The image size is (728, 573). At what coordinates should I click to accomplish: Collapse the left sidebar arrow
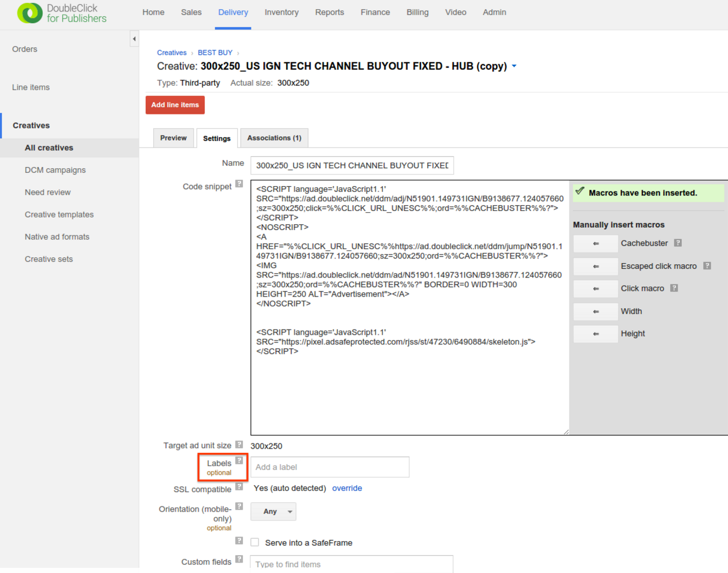134,39
